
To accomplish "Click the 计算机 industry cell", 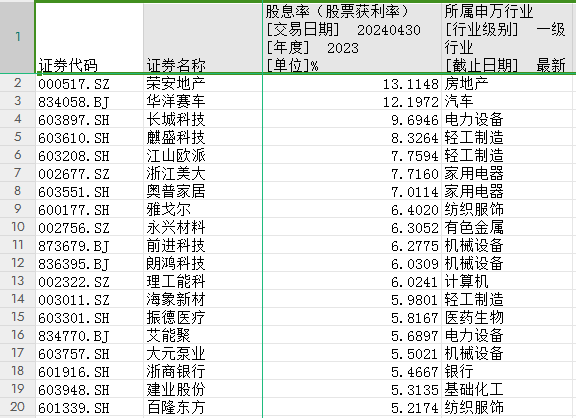I will (x=507, y=281).
